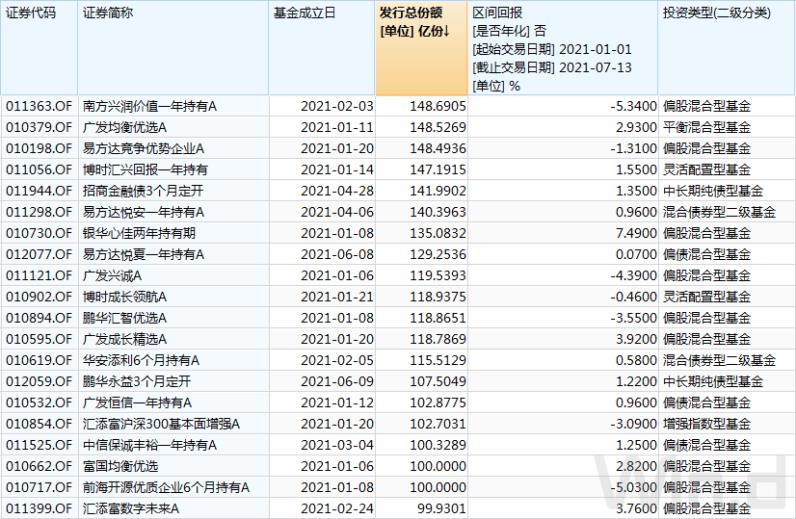Select code cell 011298.OF
This screenshot has width=796, height=519.
[x=39, y=212]
